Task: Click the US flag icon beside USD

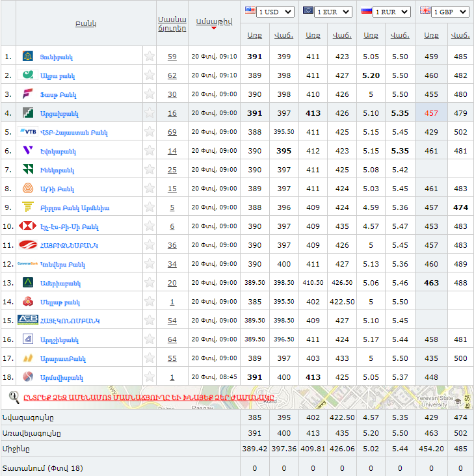Action: (x=250, y=10)
